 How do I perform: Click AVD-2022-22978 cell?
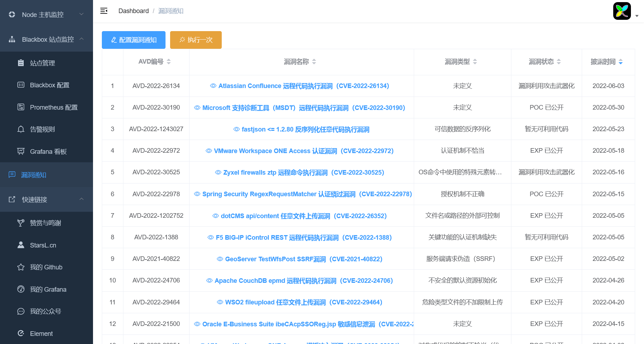coord(156,194)
